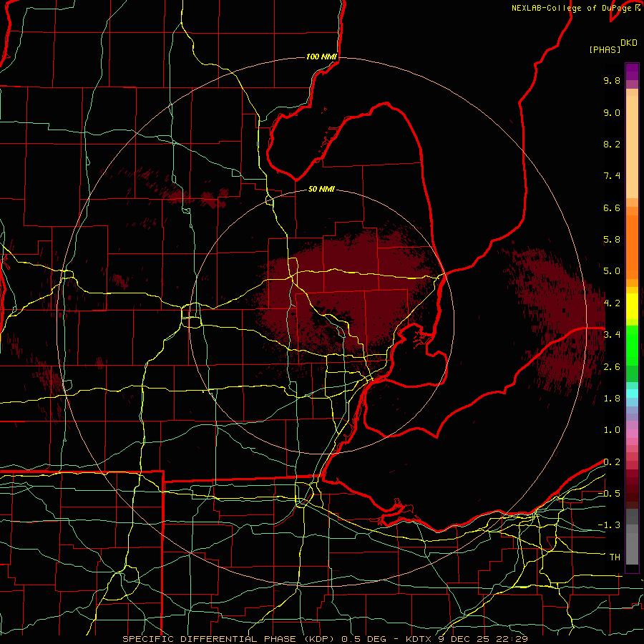The image size is (644, 644).
Task: Select the 1.8 scale value
Action: pyautogui.click(x=612, y=399)
